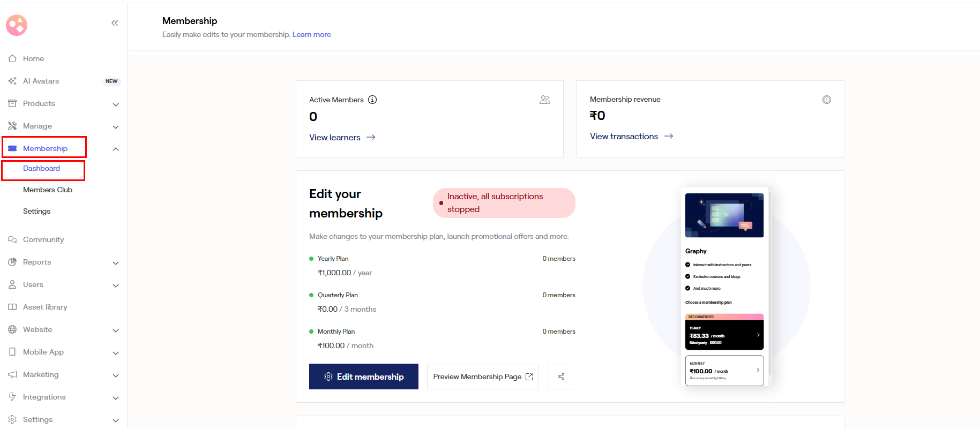Click the Edit membership button

coord(364,377)
